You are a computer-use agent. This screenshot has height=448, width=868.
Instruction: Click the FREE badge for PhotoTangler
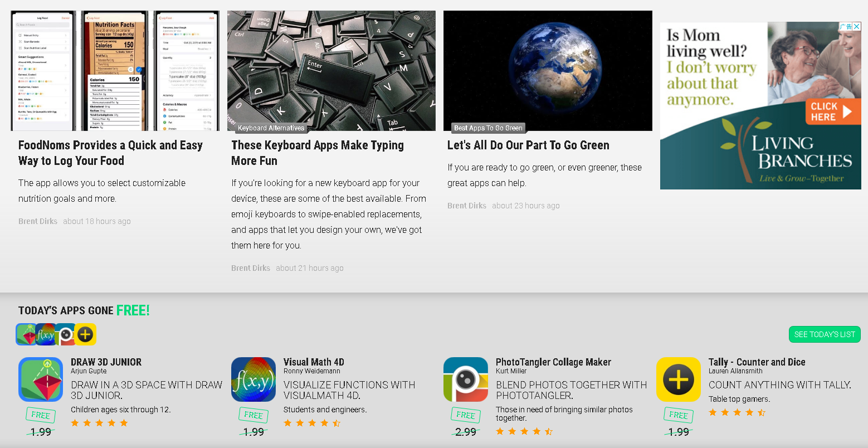point(466,415)
